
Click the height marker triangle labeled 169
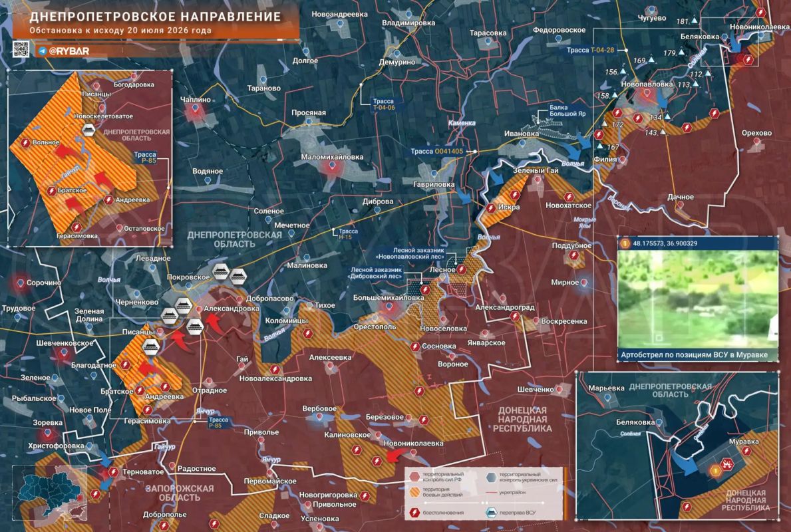pos(651,60)
